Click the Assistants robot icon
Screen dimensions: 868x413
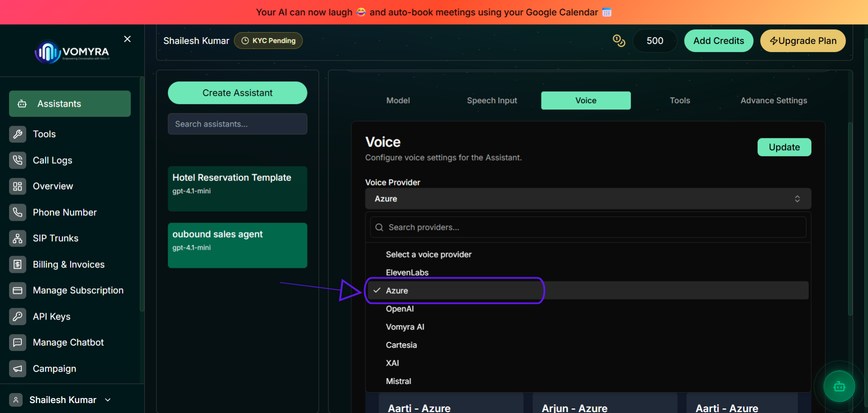[22, 104]
